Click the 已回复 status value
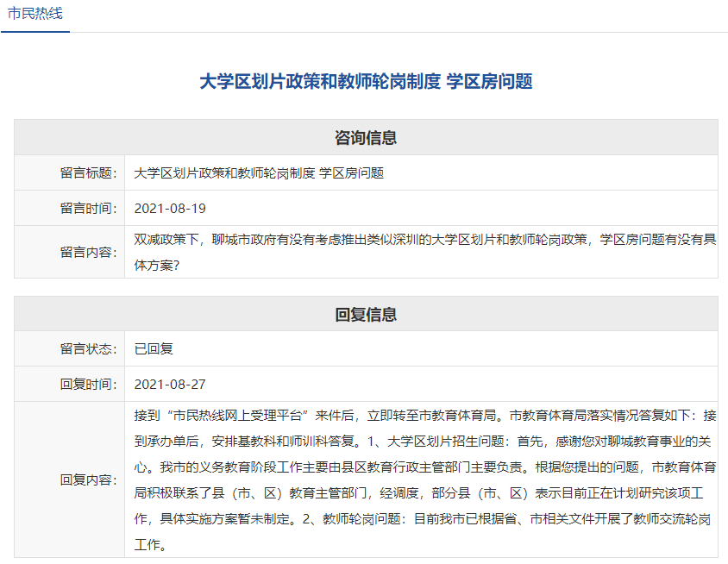 [x=154, y=348]
